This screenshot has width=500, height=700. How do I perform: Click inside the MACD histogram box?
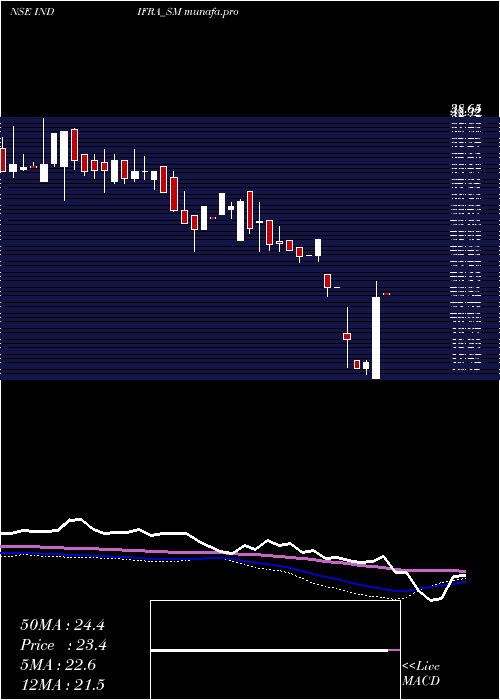275,650
